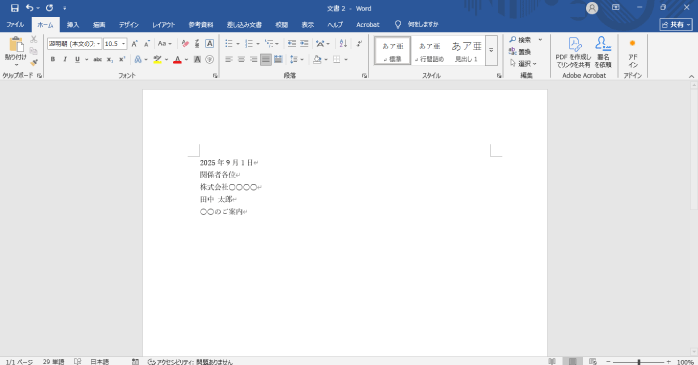The width and height of the screenshot is (698, 365).
Task: Click 置換 replace button
Action: (x=520, y=52)
